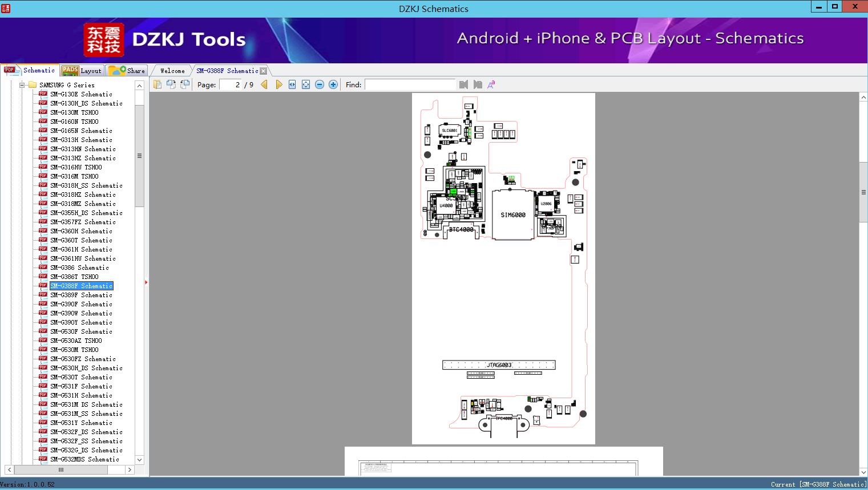Image resolution: width=868 pixels, height=490 pixels.
Task: Close the SM-G388F Schematic tab
Action: pos(263,71)
